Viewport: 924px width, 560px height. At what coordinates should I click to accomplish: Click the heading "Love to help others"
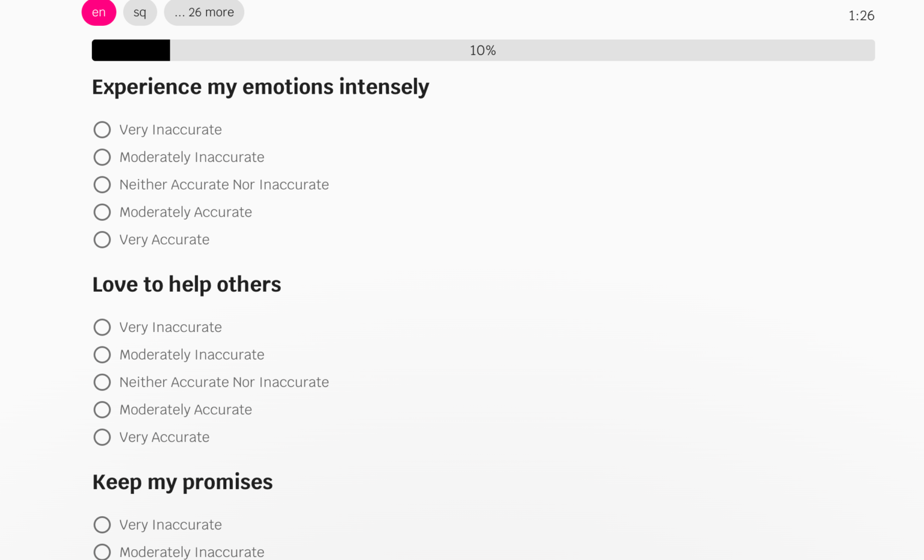click(186, 284)
